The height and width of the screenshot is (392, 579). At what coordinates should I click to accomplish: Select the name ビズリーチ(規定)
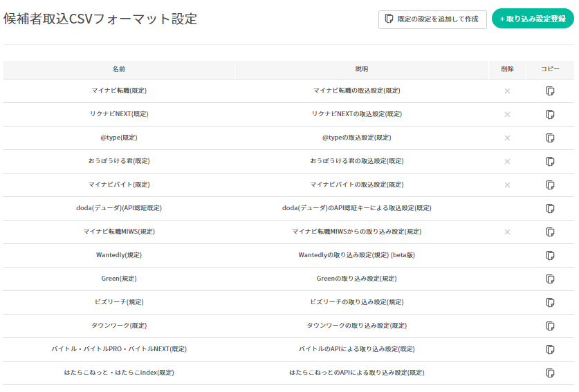119,302
